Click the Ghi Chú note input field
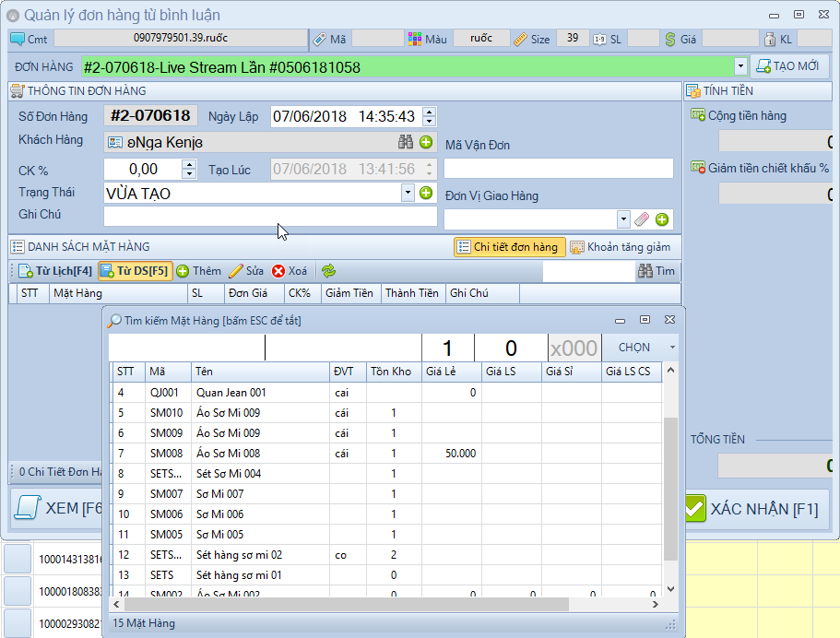840x638 pixels. pyautogui.click(x=270, y=217)
